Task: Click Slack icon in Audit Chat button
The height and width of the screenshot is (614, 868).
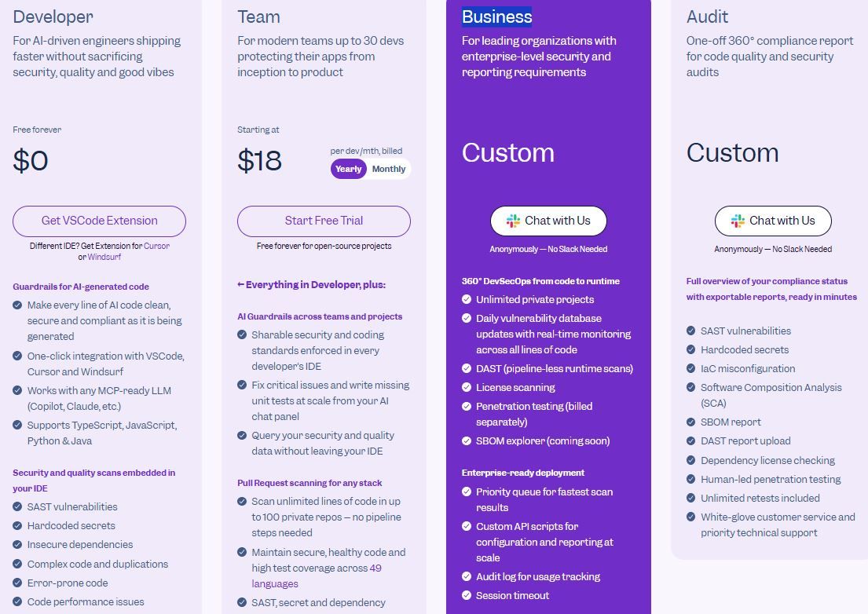Action: pos(738,221)
